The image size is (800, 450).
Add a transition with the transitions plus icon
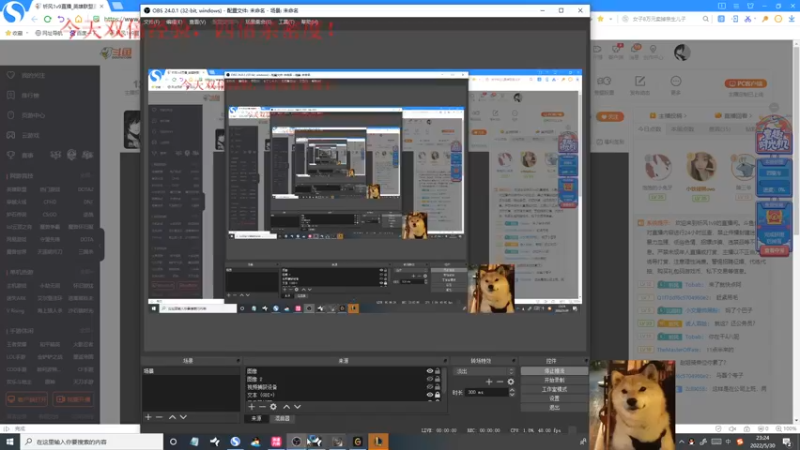pos(489,382)
